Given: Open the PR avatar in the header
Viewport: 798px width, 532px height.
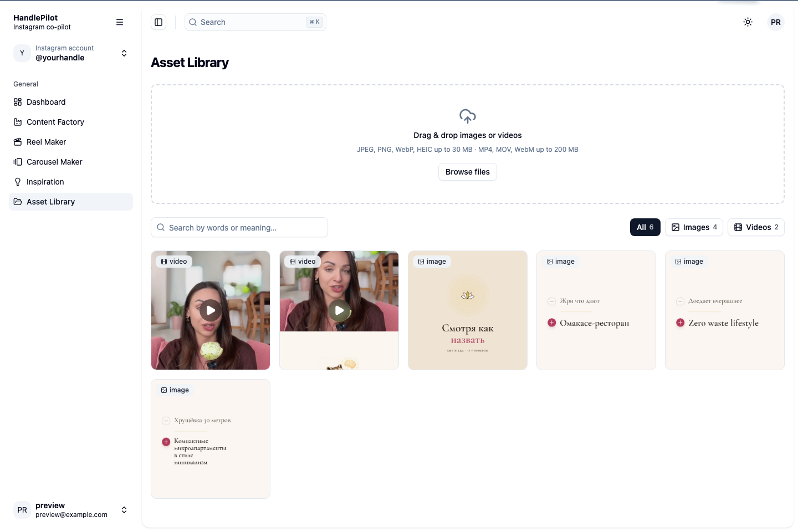Looking at the screenshot, I should tap(776, 22).
